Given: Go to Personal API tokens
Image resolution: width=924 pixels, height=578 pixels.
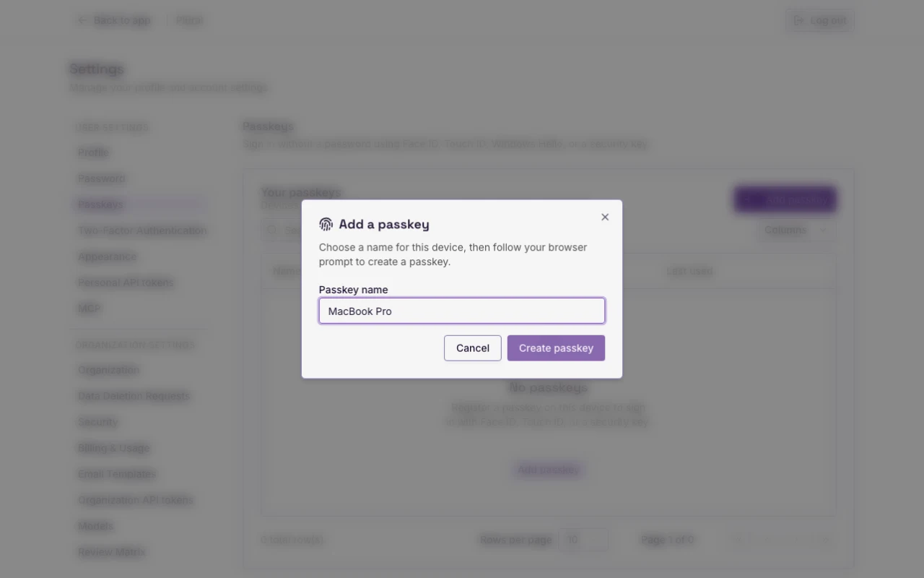Looking at the screenshot, I should pyautogui.click(x=126, y=282).
